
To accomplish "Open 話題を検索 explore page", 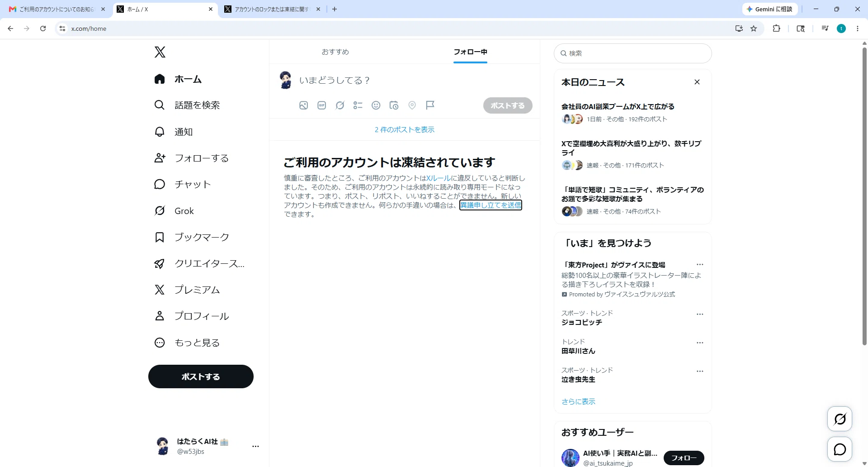I will click(x=187, y=105).
